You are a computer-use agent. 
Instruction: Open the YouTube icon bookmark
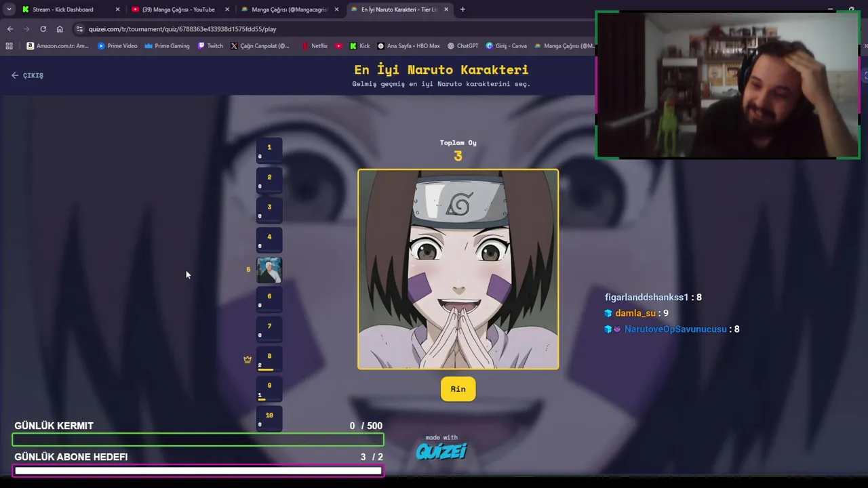(339, 46)
